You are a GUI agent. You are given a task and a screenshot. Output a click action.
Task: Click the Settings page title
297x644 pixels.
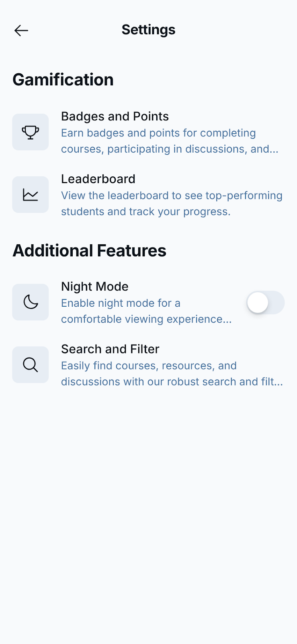pos(148,30)
